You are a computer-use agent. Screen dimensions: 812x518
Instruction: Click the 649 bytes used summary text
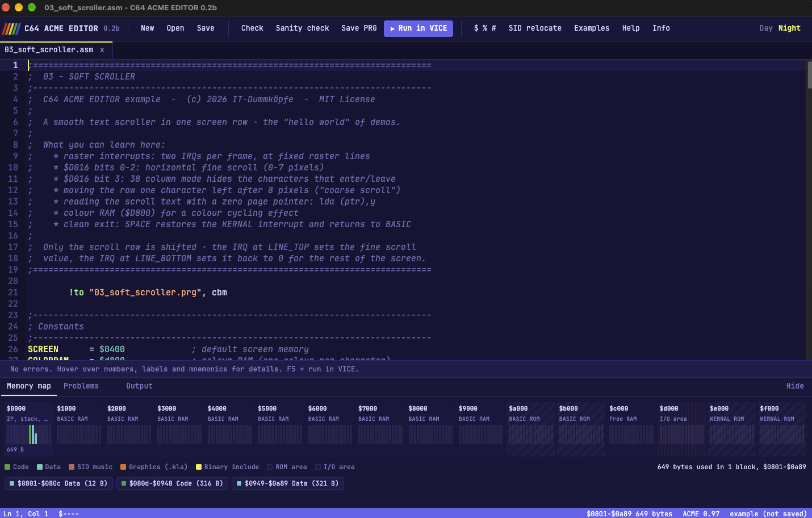[x=731, y=467]
